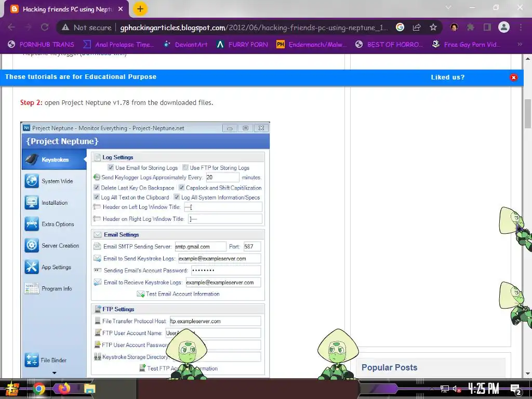
Task: Click File Transfer Protocol Host field
Action: coord(215,321)
